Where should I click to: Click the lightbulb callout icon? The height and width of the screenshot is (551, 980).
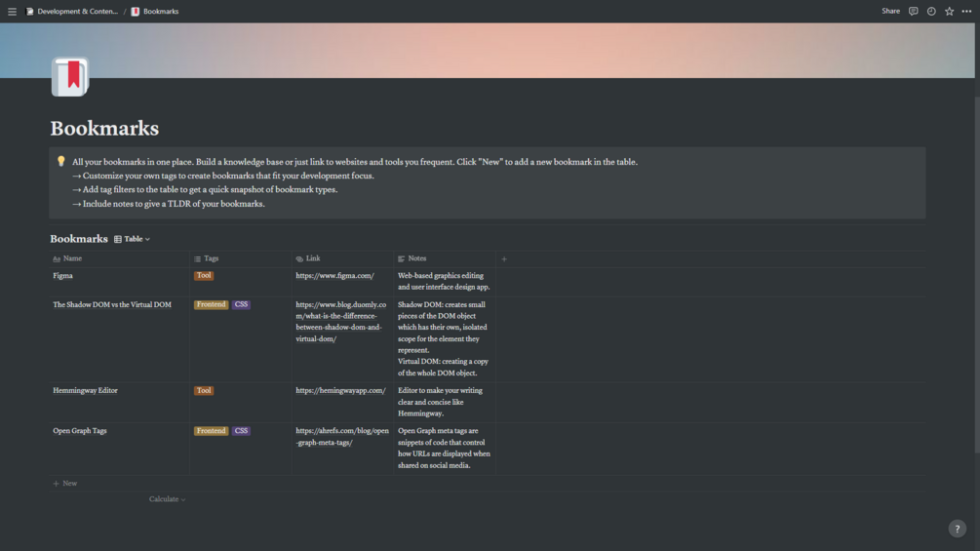point(61,162)
